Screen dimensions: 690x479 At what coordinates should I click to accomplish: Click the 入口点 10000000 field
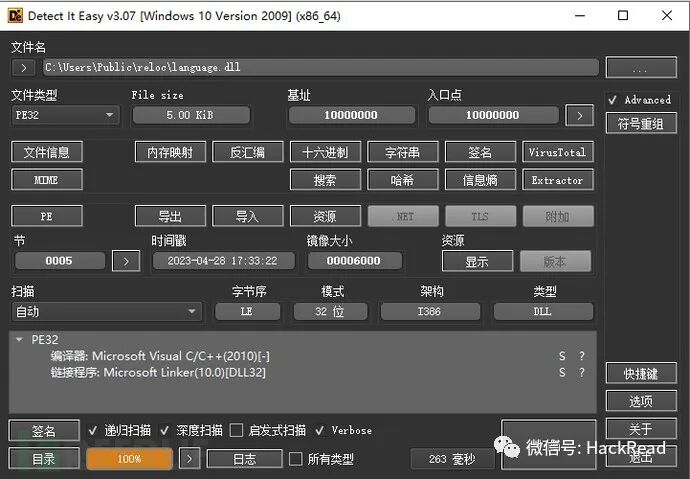[493, 115]
